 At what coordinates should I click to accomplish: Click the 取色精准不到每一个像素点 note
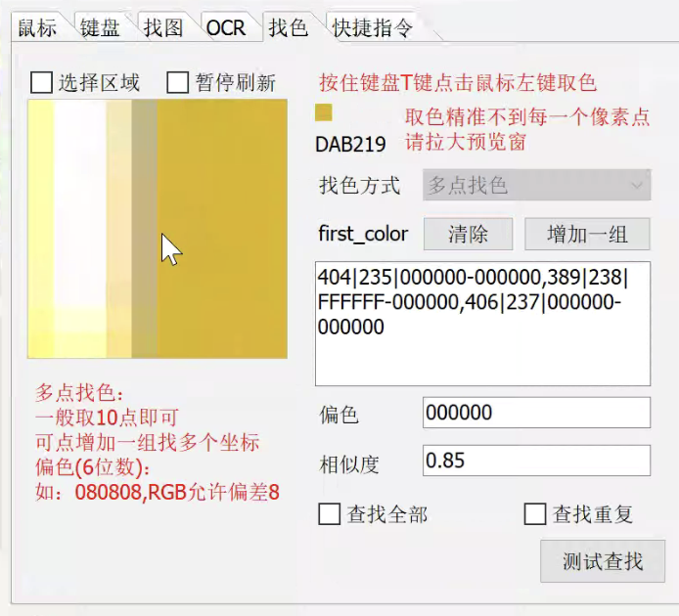pos(527,117)
